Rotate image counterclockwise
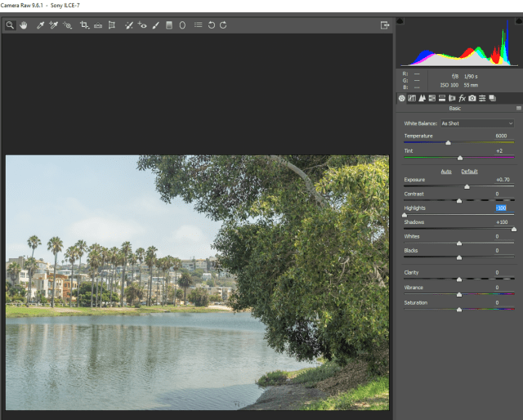 [x=211, y=25]
